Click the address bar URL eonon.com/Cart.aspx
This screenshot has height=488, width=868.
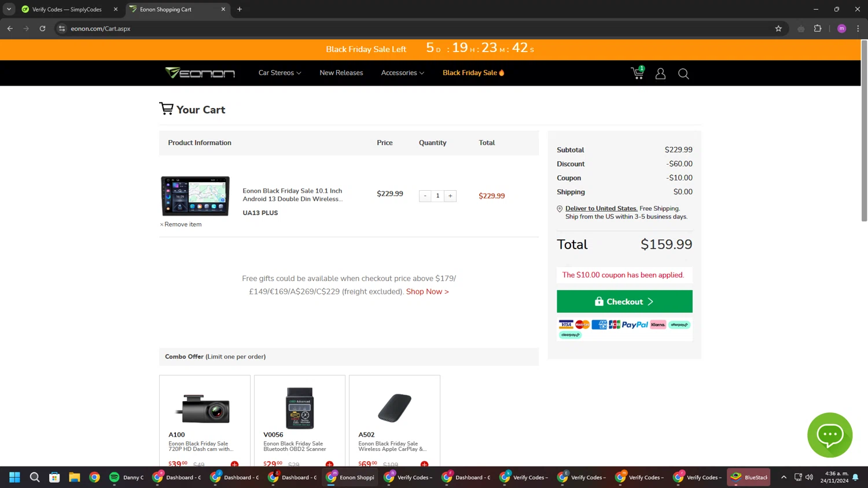pyautogui.click(x=101, y=28)
